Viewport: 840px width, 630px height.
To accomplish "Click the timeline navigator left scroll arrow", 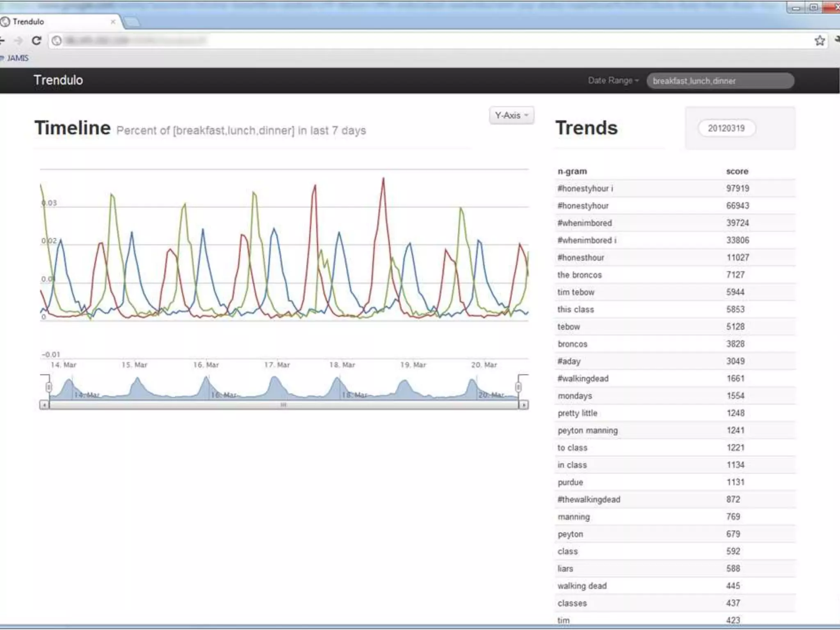I will 44,405.
